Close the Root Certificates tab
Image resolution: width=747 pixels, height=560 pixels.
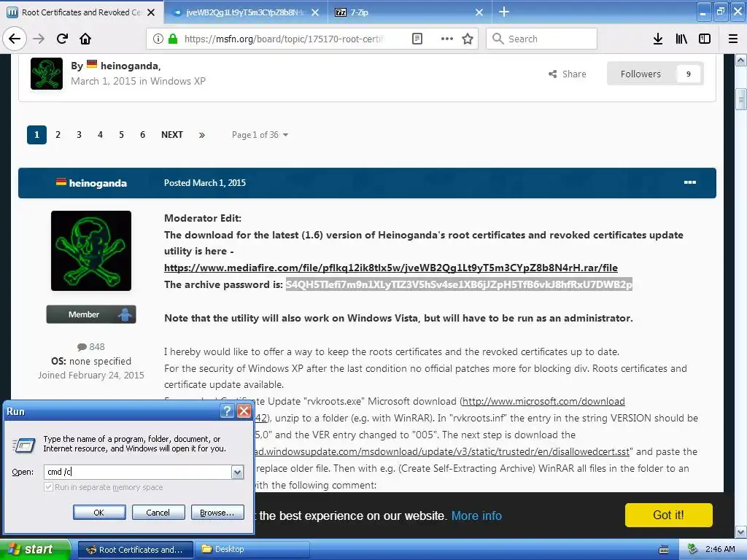[151, 12]
